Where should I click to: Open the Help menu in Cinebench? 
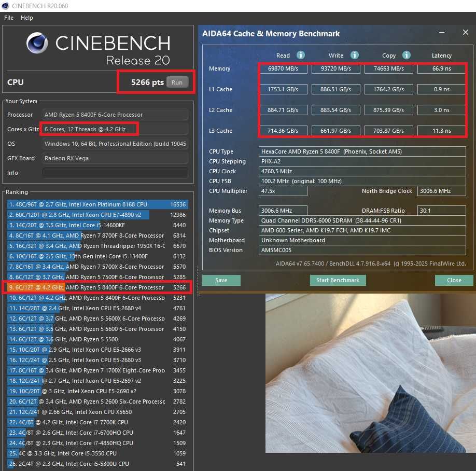(x=27, y=18)
